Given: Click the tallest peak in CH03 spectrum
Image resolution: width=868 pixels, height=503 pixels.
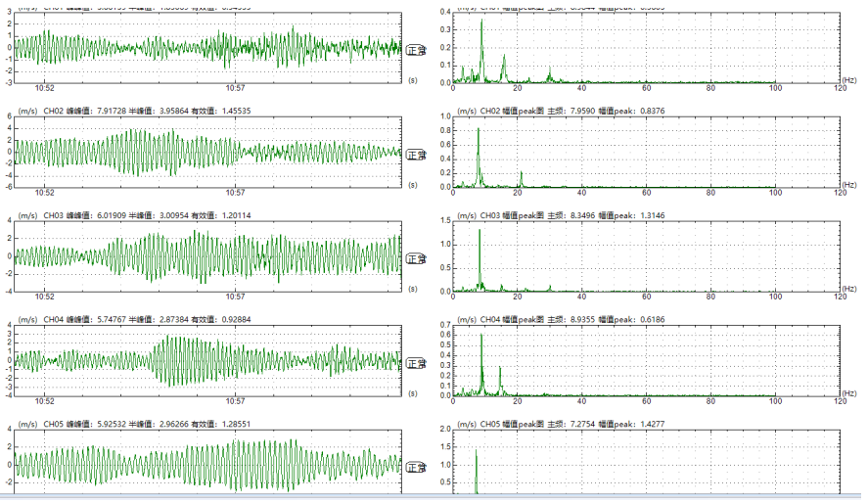Looking at the screenshot, I should coord(480,233).
